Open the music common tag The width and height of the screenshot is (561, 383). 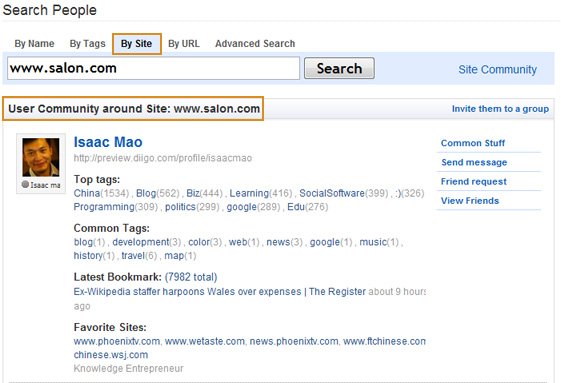tap(373, 242)
